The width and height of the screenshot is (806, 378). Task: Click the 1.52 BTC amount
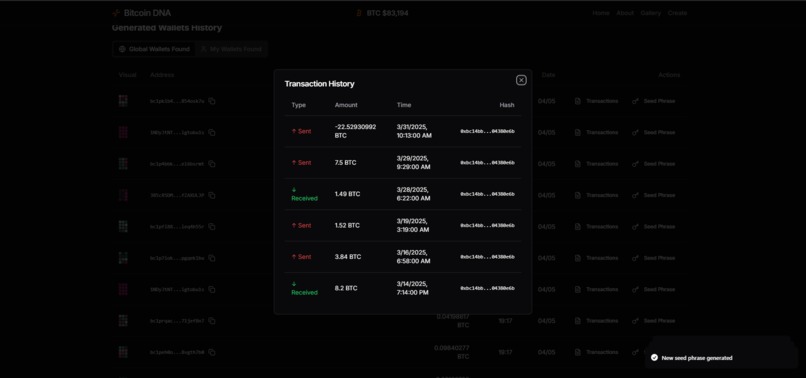(x=347, y=225)
